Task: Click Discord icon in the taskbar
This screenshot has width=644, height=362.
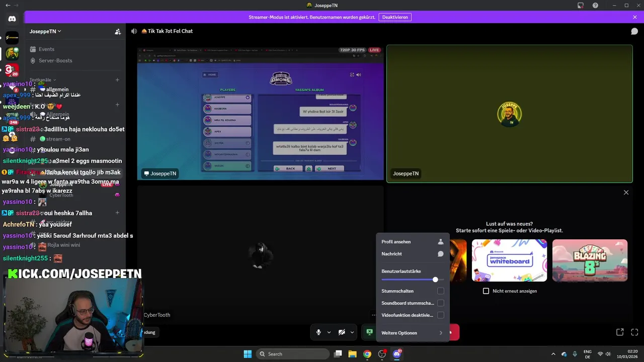Action: click(x=396, y=354)
